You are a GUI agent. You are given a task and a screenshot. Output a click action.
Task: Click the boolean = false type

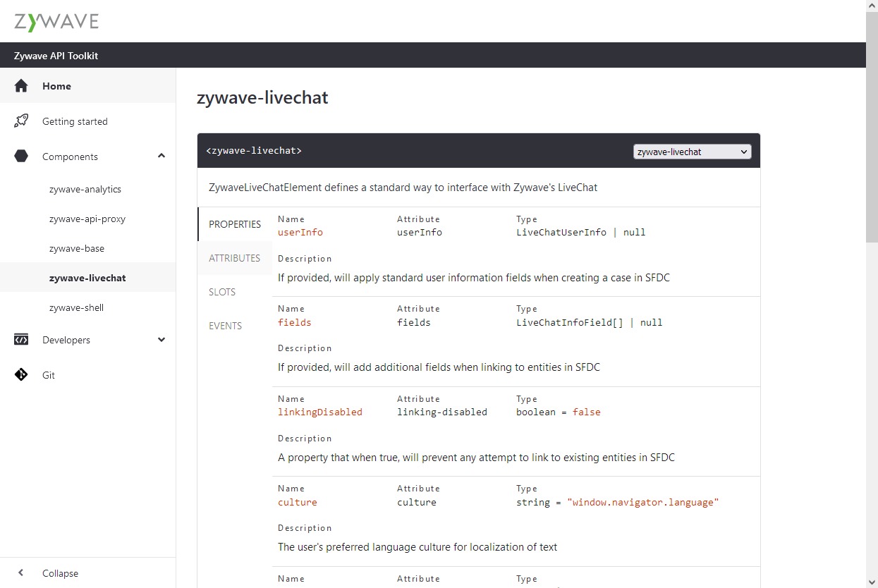tap(559, 412)
